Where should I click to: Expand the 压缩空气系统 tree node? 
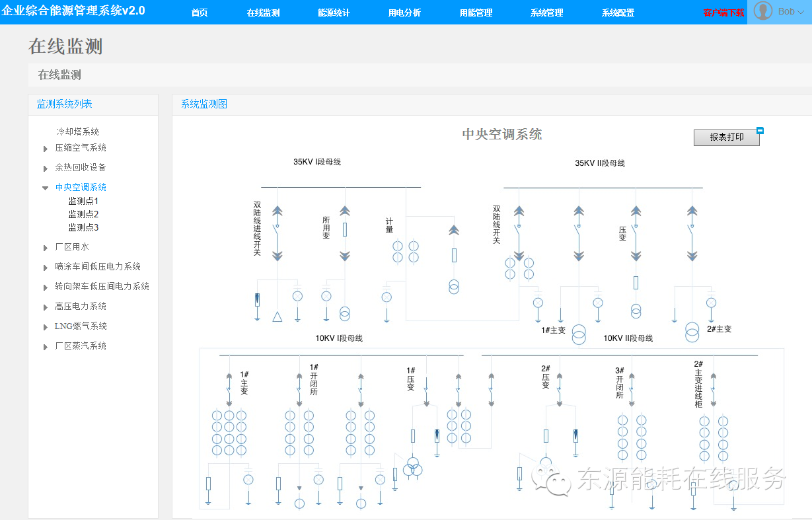[x=46, y=149]
